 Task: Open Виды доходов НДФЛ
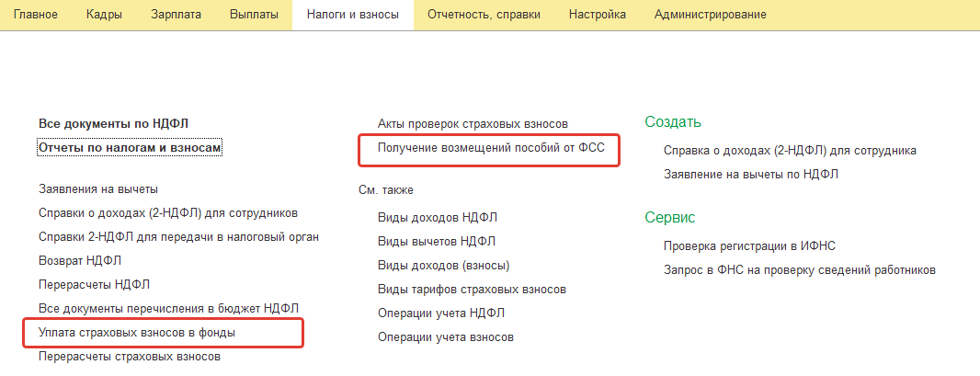pyautogui.click(x=438, y=217)
